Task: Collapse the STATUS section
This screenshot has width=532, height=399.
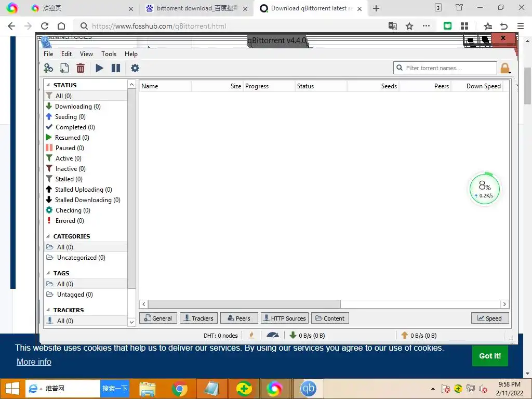Action: coord(48,85)
